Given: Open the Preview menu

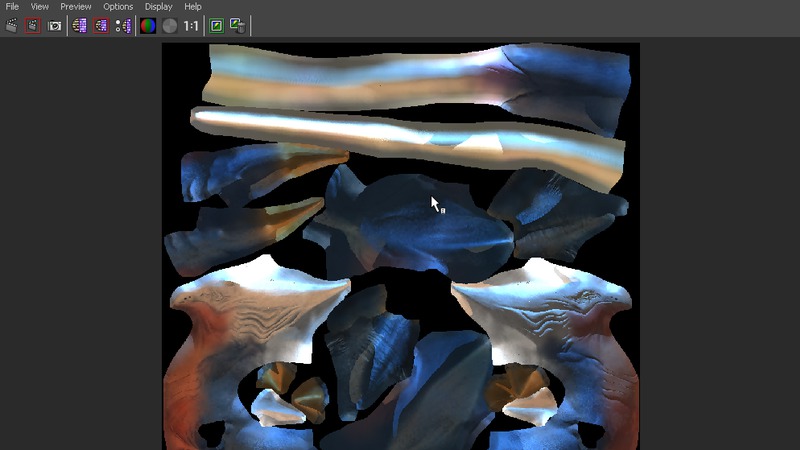Looking at the screenshot, I should (76, 7).
